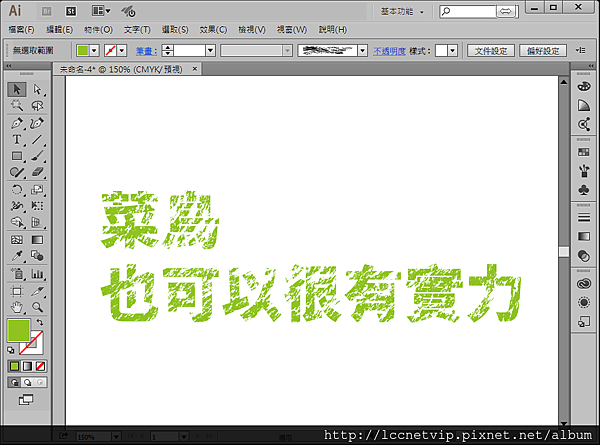This screenshot has width=600, height=445.
Task: Select the Gradient tool
Action: 37,240
